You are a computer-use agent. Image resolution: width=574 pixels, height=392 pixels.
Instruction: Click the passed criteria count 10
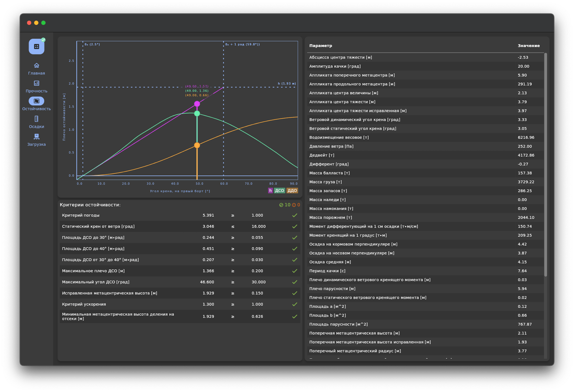click(x=285, y=205)
